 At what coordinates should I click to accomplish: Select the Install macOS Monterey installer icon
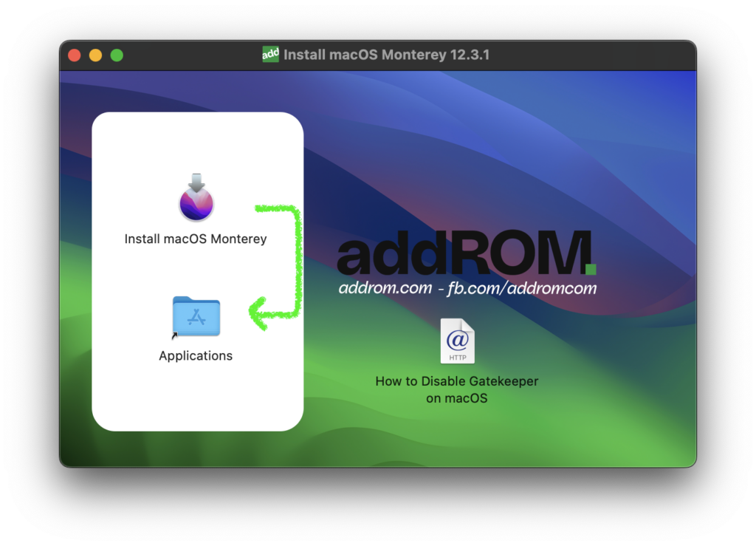pos(196,197)
